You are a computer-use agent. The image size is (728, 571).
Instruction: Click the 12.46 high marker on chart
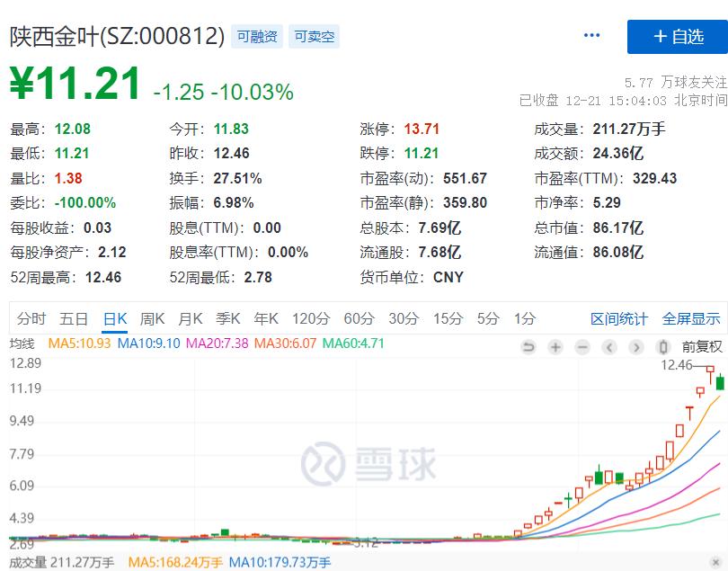click(x=677, y=365)
